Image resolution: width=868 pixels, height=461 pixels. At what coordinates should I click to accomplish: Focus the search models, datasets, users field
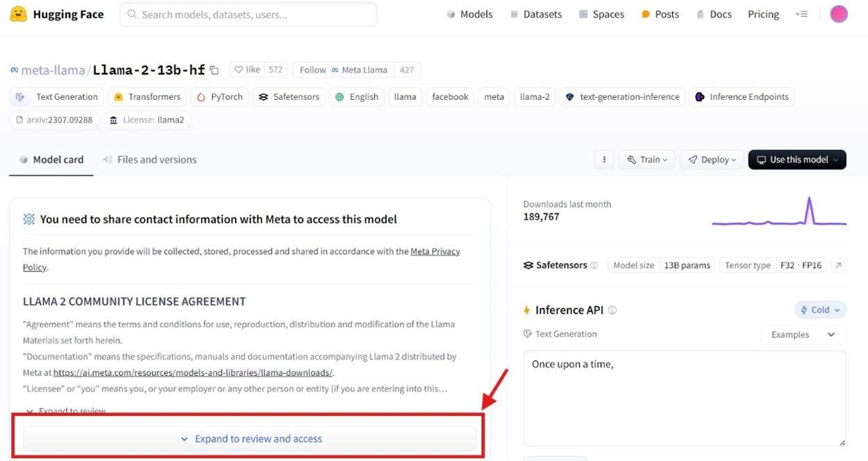coord(249,15)
